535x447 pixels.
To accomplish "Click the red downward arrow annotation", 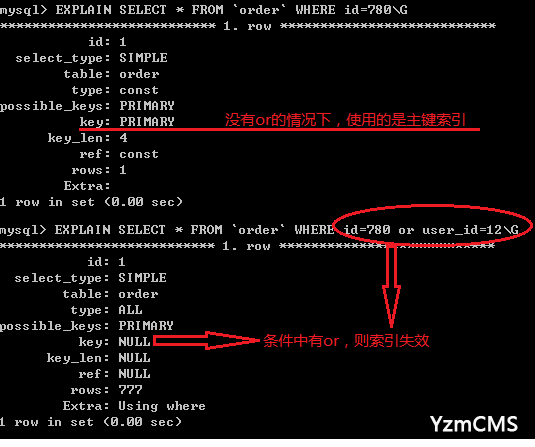I will [391, 286].
